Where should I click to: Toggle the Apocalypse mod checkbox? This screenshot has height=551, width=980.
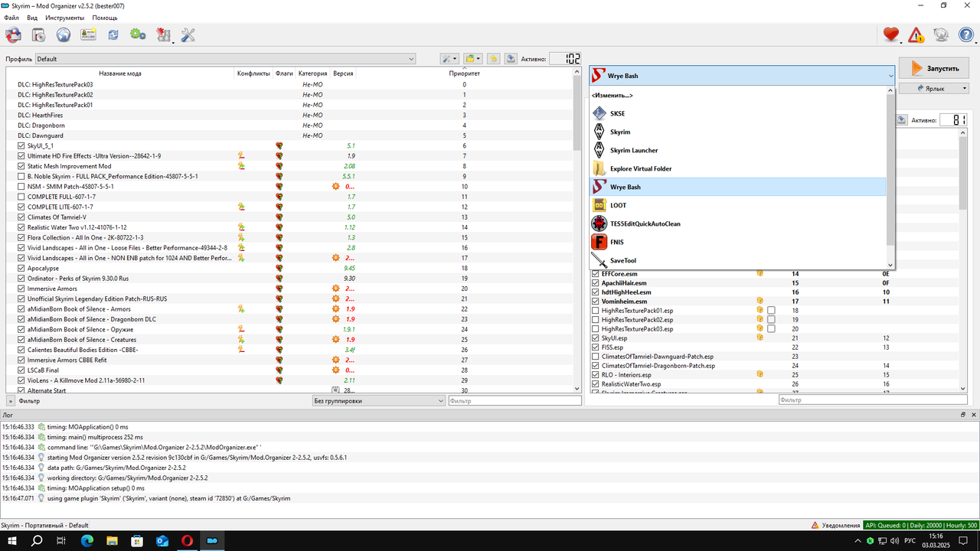click(21, 268)
